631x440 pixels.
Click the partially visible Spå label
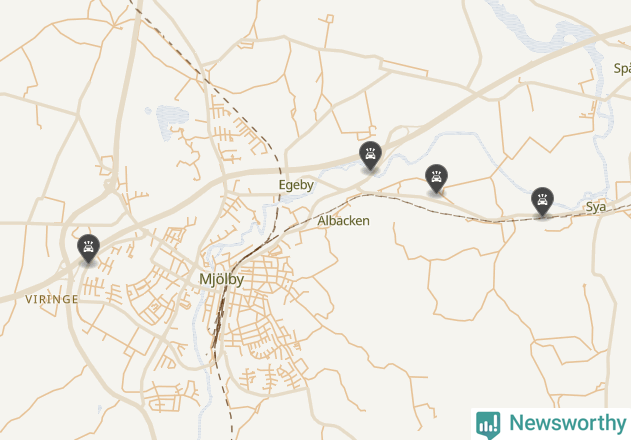[x=622, y=68]
